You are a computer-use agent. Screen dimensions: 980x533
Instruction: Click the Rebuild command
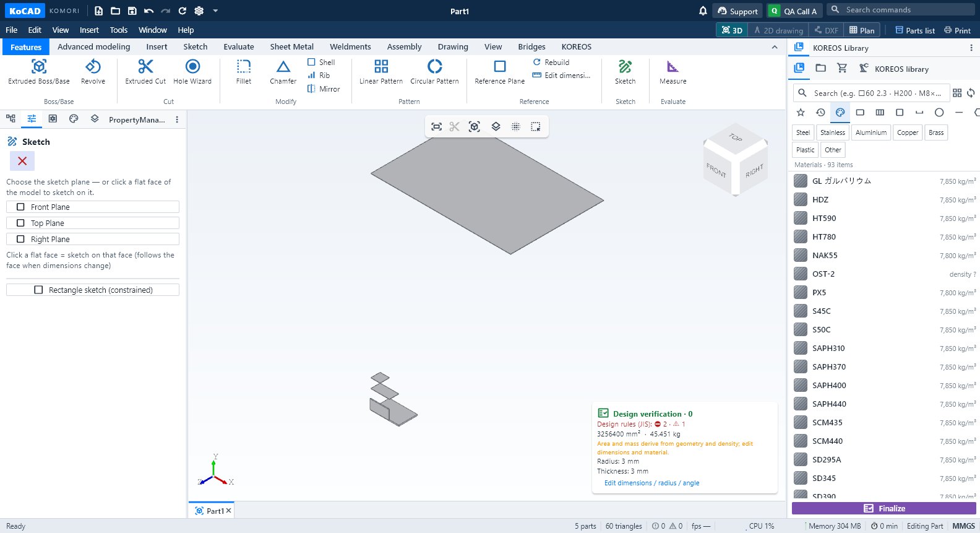(x=551, y=63)
